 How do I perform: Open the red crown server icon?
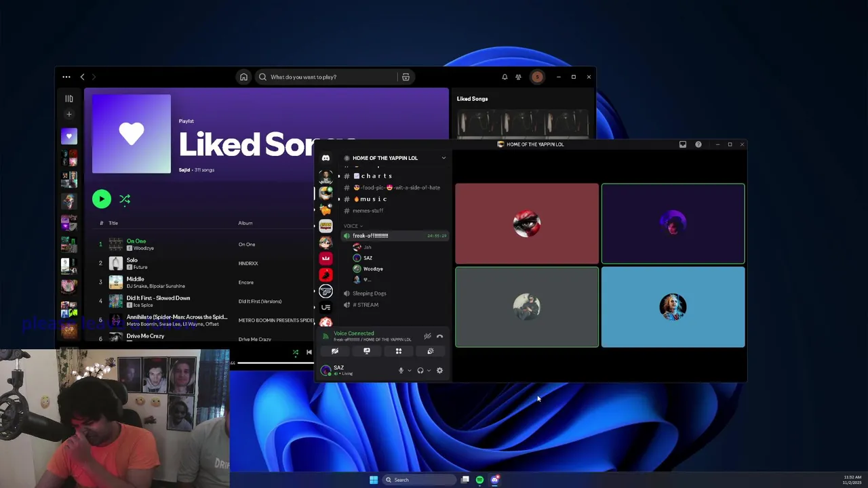pos(326,258)
